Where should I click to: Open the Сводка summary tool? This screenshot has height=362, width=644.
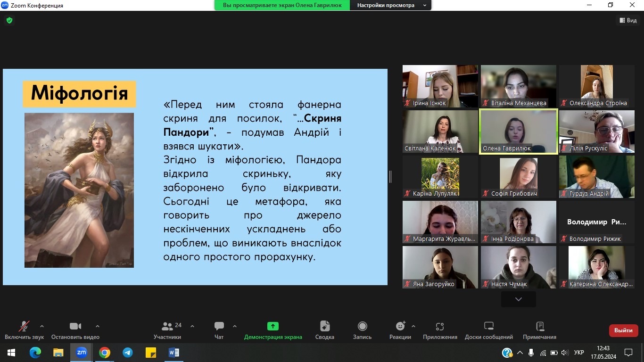click(325, 330)
